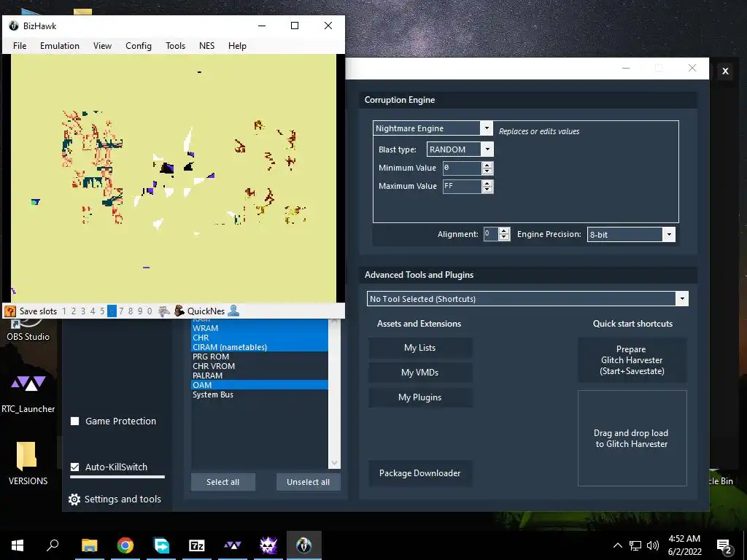This screenshot has width=747, height=560.
Task: Select save slot 4
Action: pyautogui.click(x=93, y=311)
